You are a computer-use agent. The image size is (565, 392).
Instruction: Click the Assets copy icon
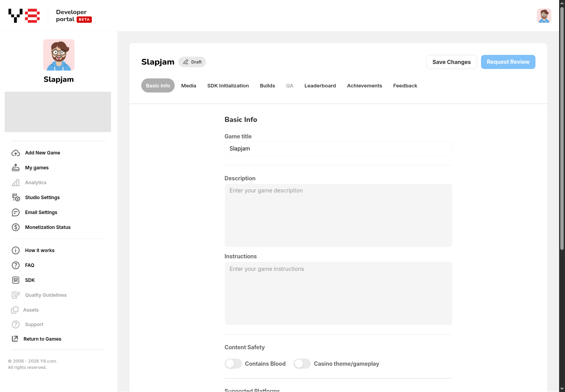15,310
